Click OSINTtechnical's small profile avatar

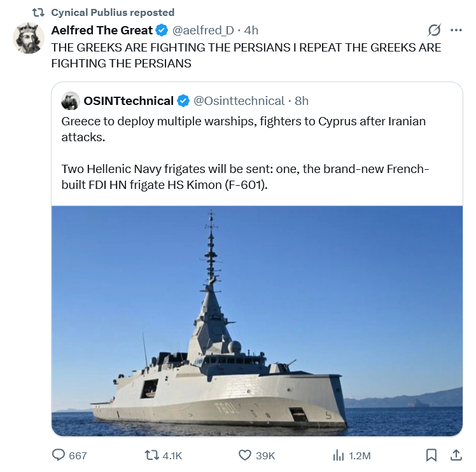[x=71, y=101]
